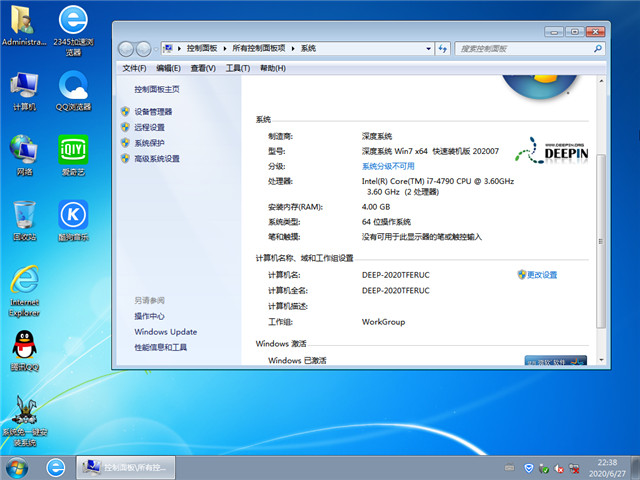Expand the chevron before 控制面板 in the address bar
The height and width of the screenshot is (480, 640).
(x=179, y=49)
